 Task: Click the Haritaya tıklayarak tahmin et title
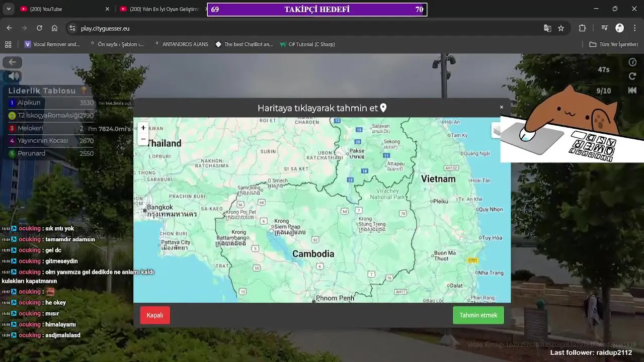[x=317, y=108]
